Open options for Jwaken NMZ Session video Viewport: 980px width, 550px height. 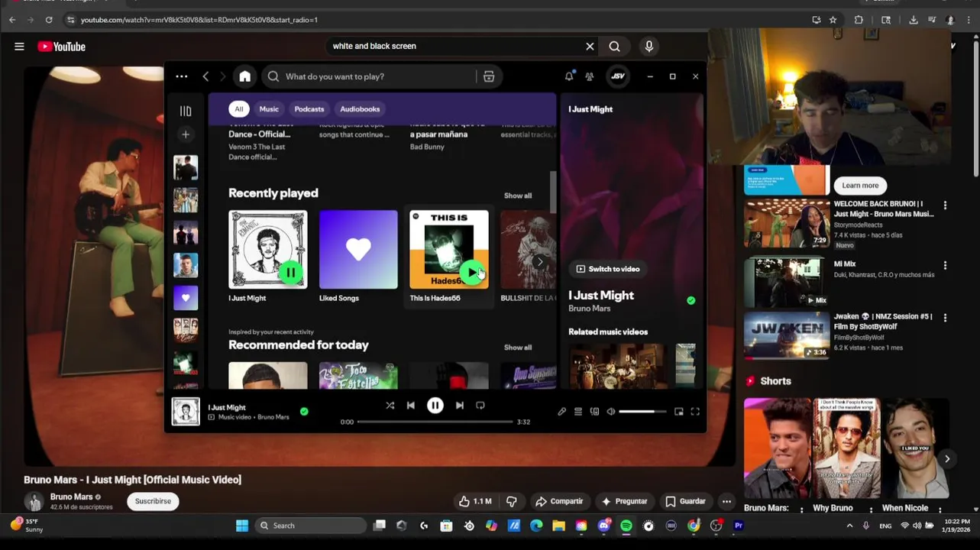(945, 318)
